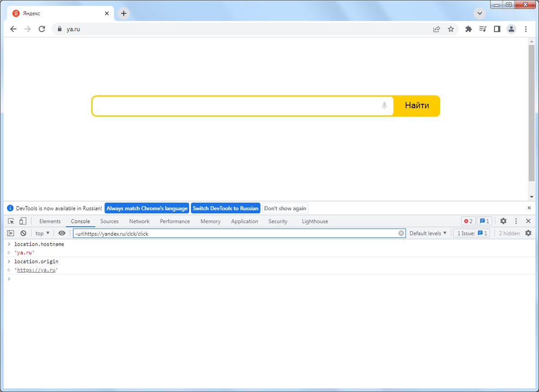
Task: Click the page scrollbar up arrow
Action: pyautogui.click(x=531, y=41)
